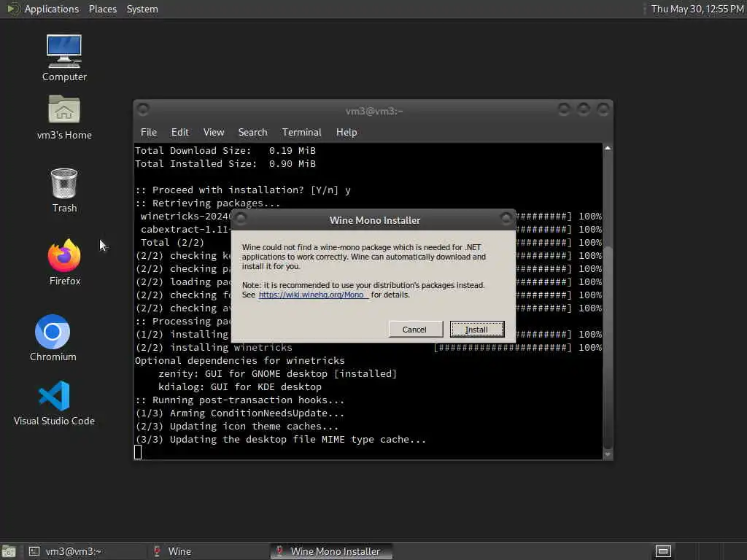The height and width of the screenshot is (560, 747).
Task: Open the terminal's View menu
Action: (x=214, y=133)
